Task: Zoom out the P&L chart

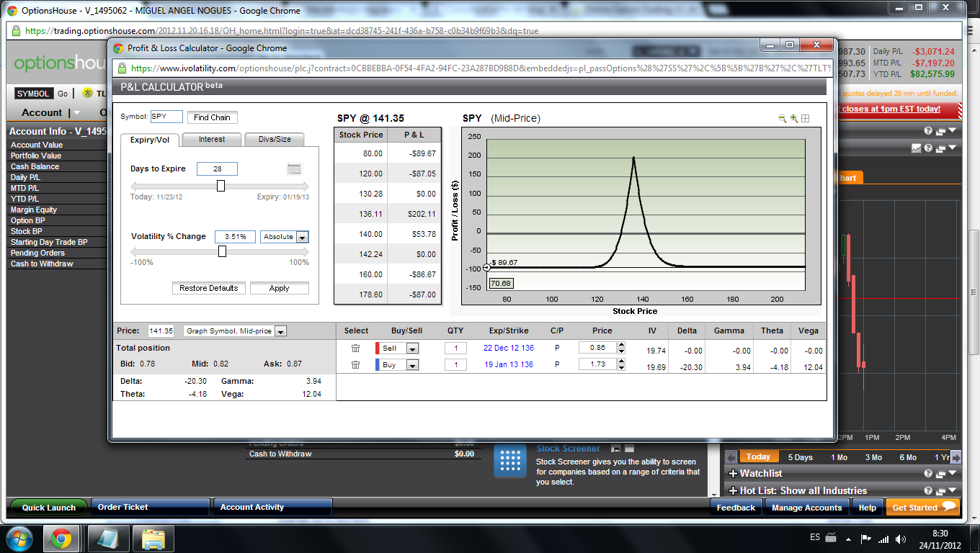Action: tap(783, 119)
